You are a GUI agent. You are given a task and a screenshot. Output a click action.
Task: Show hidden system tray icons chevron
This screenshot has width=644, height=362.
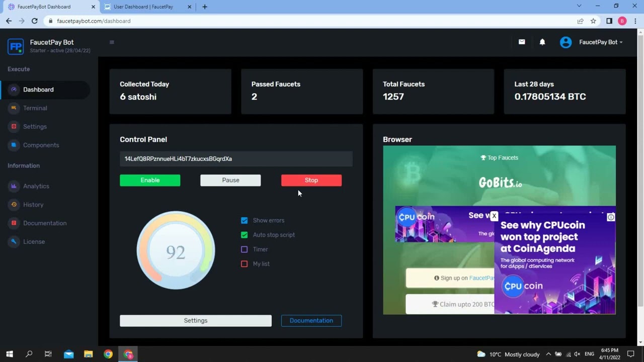tap(548, 354)
